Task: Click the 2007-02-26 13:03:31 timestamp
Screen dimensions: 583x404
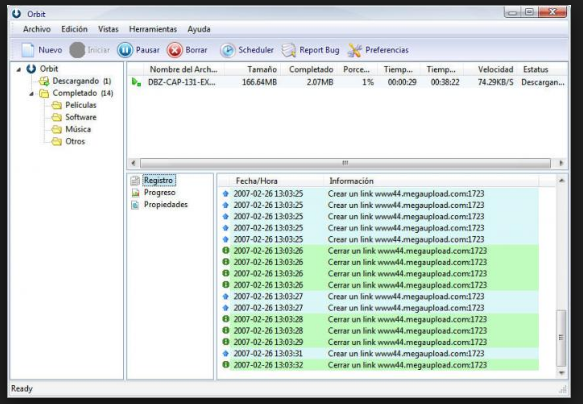Action: (268, 353)
